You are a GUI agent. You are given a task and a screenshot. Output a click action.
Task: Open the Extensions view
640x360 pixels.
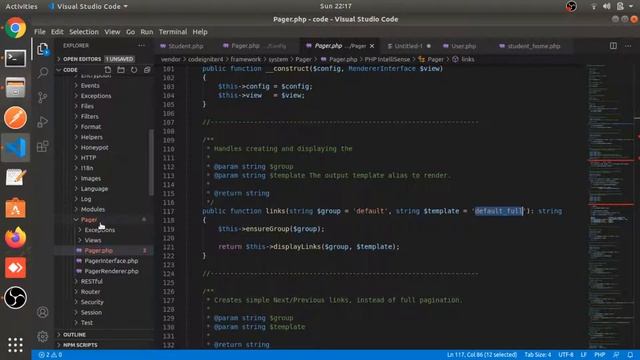point(43,146)
